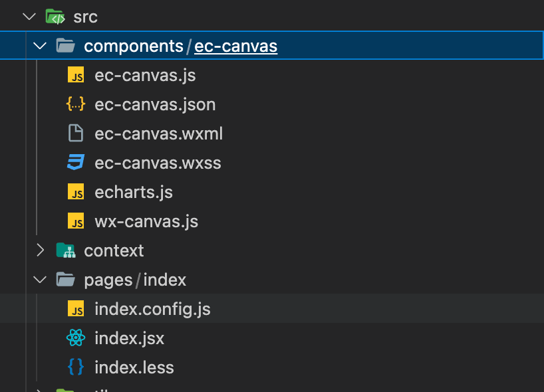The image size is (544, 392).
Task: Click the React icon next to index.jsx
Action: (x=76, y=338)
